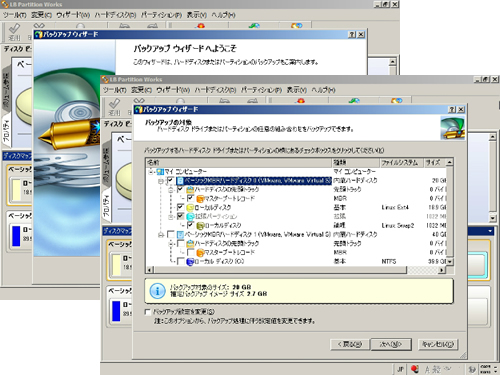Open パーティション(P) menu in back window
The width and height of the screenshot is (500, 375).
click(161, 15)
